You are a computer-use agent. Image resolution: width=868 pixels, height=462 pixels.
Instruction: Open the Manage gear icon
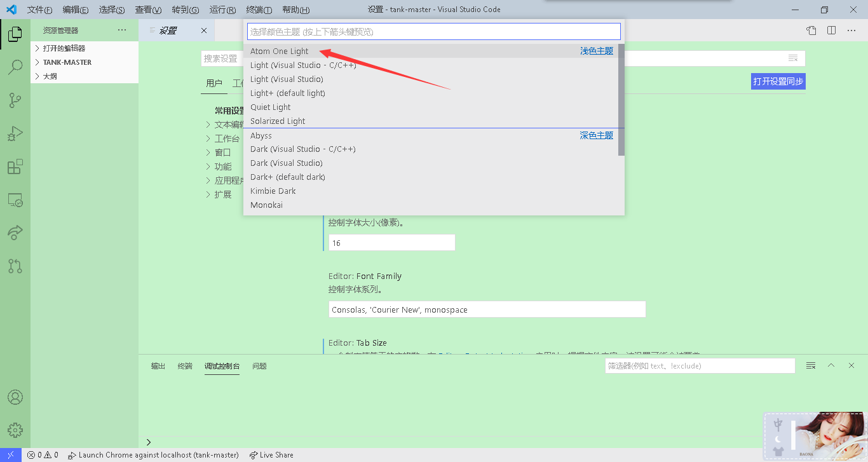[15, 430]
